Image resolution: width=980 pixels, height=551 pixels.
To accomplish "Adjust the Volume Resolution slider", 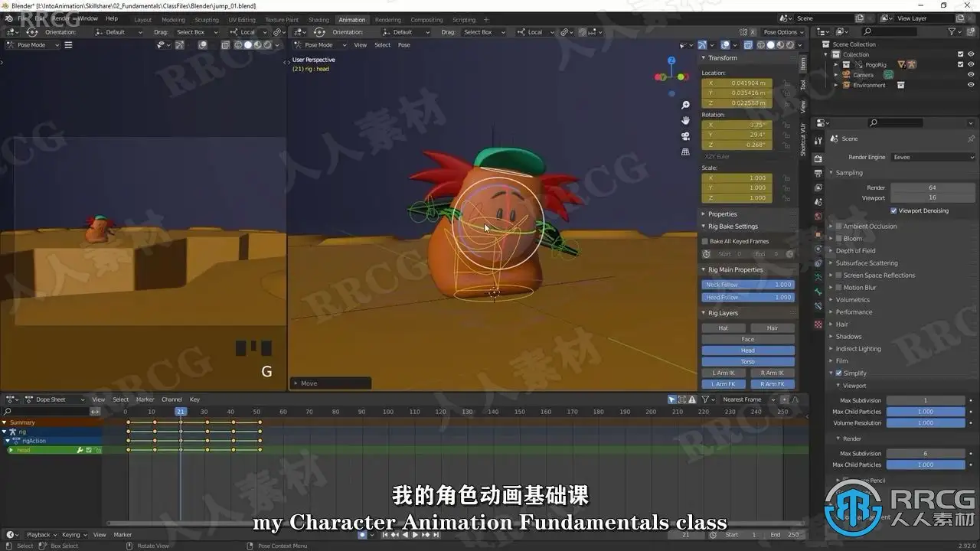I will pos(926,423).
